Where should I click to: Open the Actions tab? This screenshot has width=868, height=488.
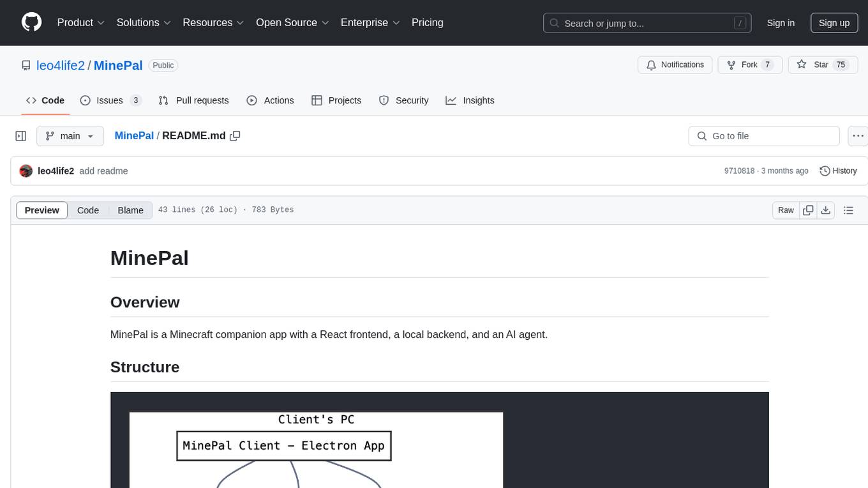coord(270,100)
